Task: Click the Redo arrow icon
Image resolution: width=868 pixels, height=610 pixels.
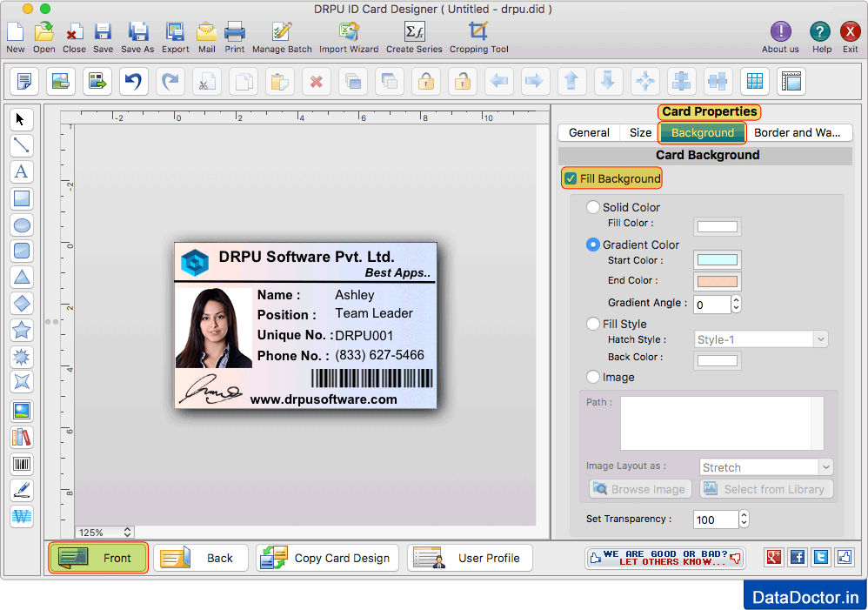Action: coord(170,82)
